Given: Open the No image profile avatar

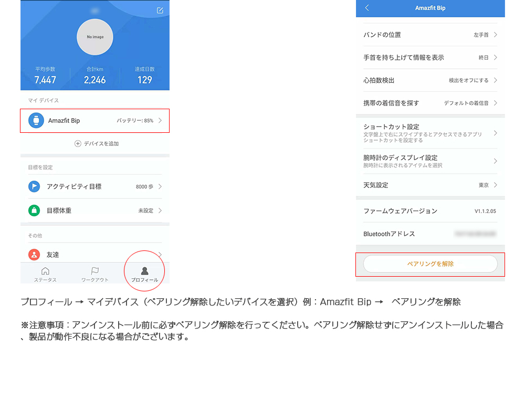Looking at the screenshot, I should point(94,37).
